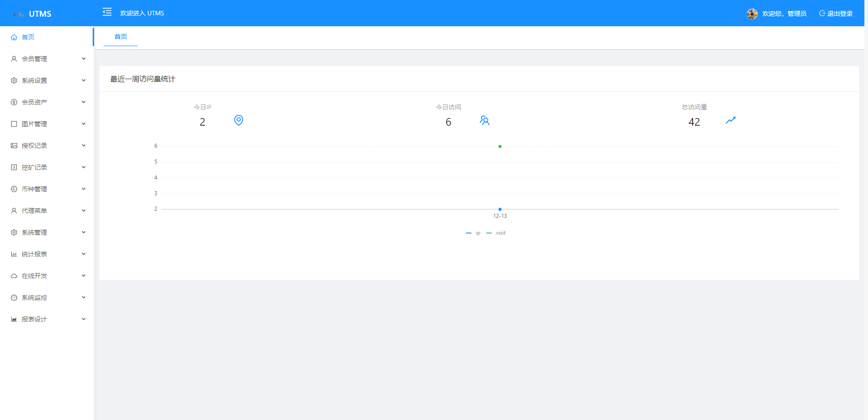Viewport: 868px width, 420px height.
Task: Click the user icon beside 会员管理
Action: (x=14, y=59)
